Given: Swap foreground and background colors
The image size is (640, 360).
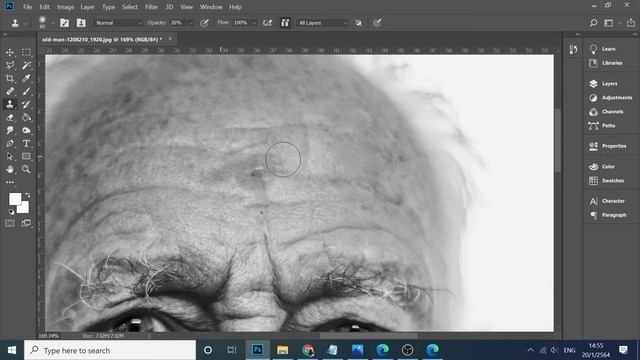Looking at the screenshot, I should [28, 195].
